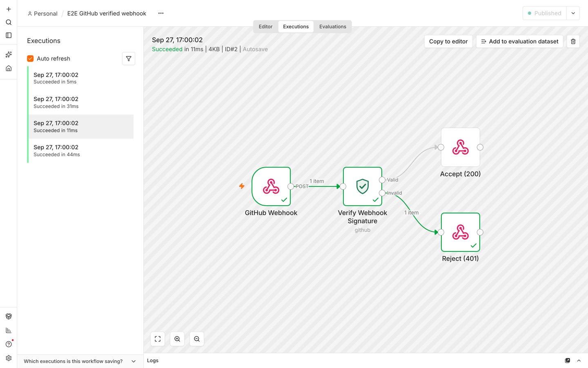This screenshot has width=588, height=368.
Task: Expand the Logs panel chevron
Action: (579, 361)
